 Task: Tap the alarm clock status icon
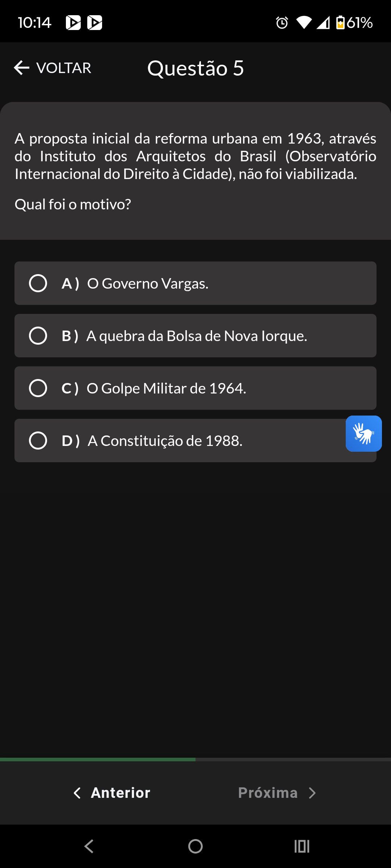tap(282, 23)
